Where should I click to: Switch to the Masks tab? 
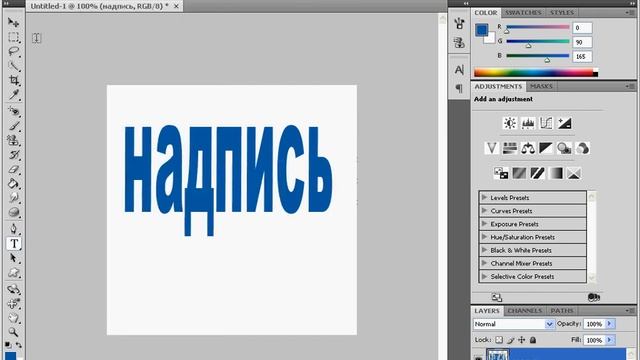[541, 86]
